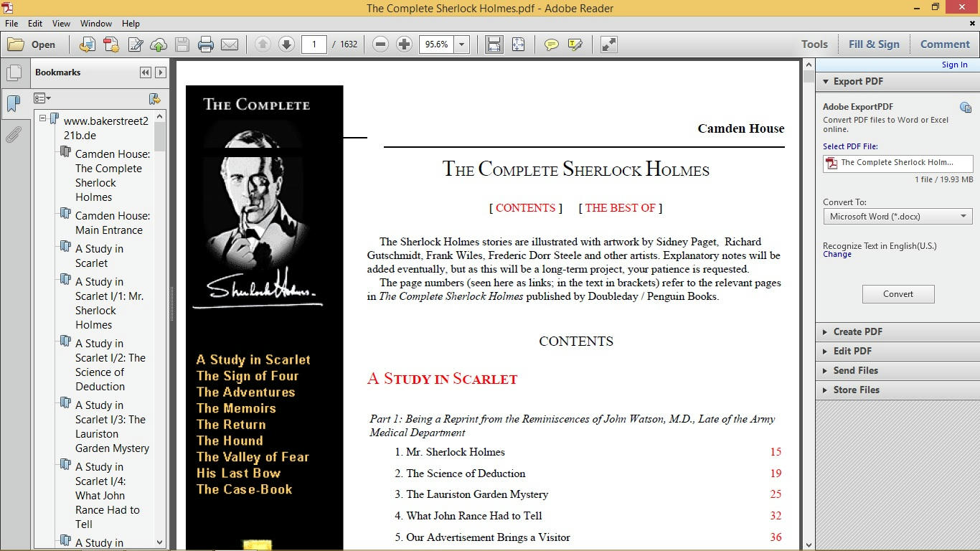Select 'A Study in Scarlet I/2' bookmark
Image resolution: width=980 pixels, height=551 pixels.
pos(110,364)
